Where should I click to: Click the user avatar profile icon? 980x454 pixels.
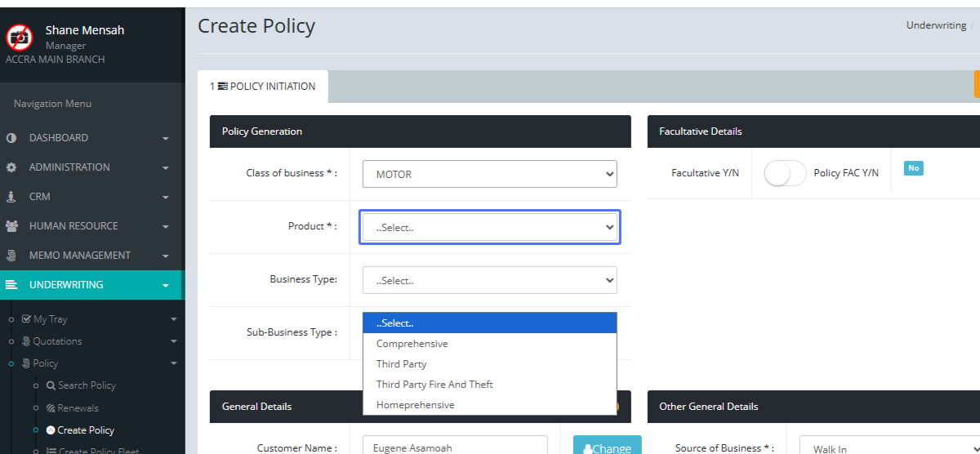tap(20, 38)
